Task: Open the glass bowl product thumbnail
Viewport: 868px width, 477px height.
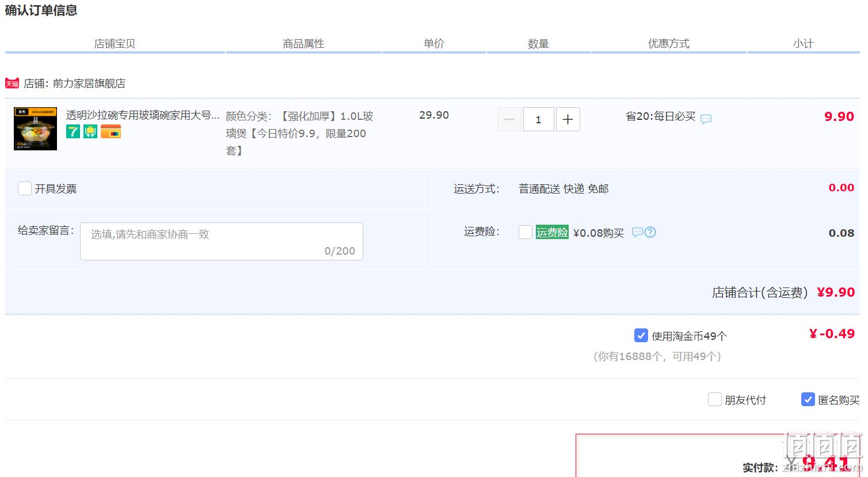Action: tap(35, 128)
